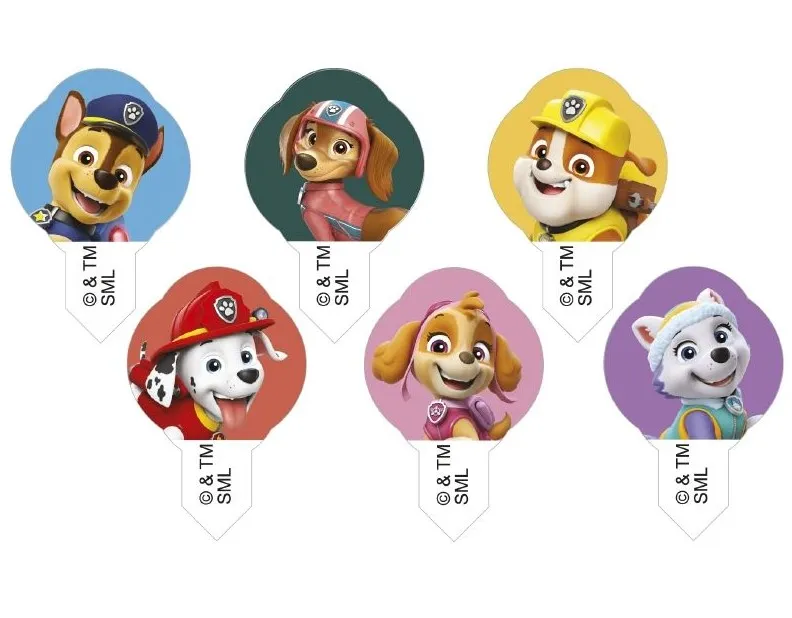Click the © & TM SML label under the red topper
Viewport: 792px width, 618px height.
[x=216, y=474]
